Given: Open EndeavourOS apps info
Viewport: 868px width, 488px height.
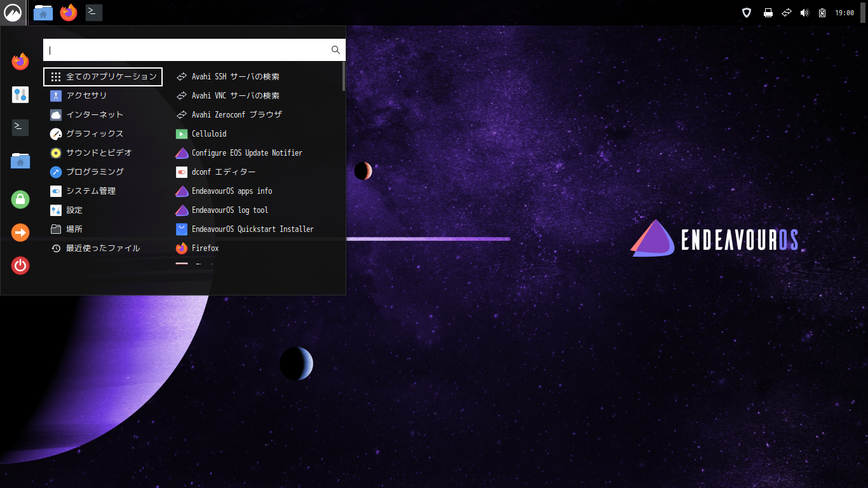Looking at the screenshot, I should (x=257, y=191).
